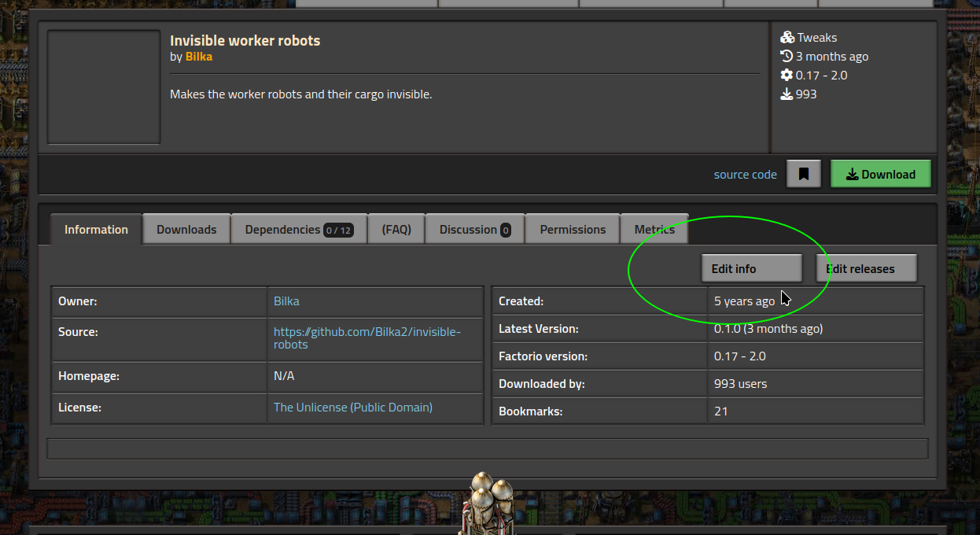The image size is (980, 535).
Task: Switch to the Downloads tab
Action: (186, 230)
